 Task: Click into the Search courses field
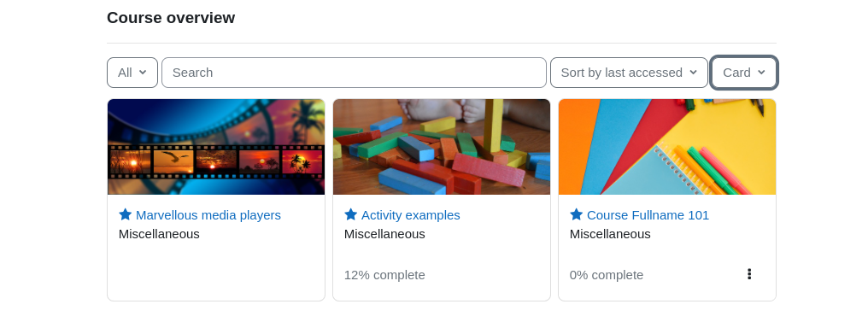pyautogui.click(x=354, y=73)
